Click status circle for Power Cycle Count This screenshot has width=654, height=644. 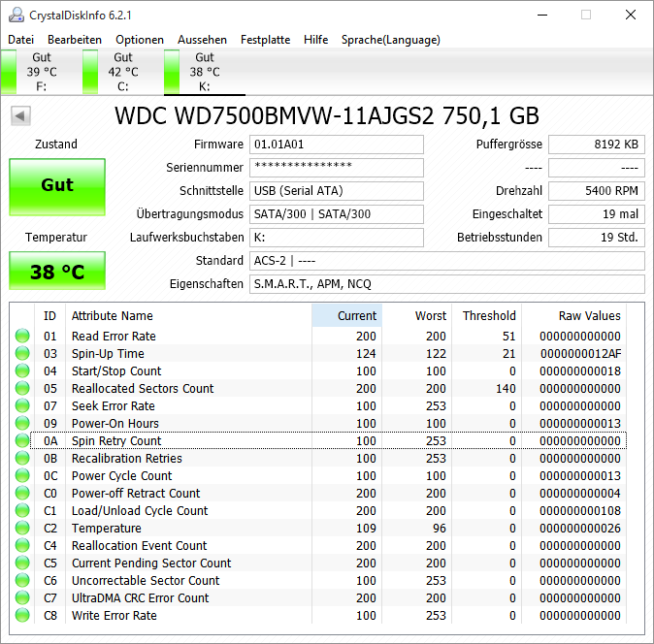pos(22,475)
